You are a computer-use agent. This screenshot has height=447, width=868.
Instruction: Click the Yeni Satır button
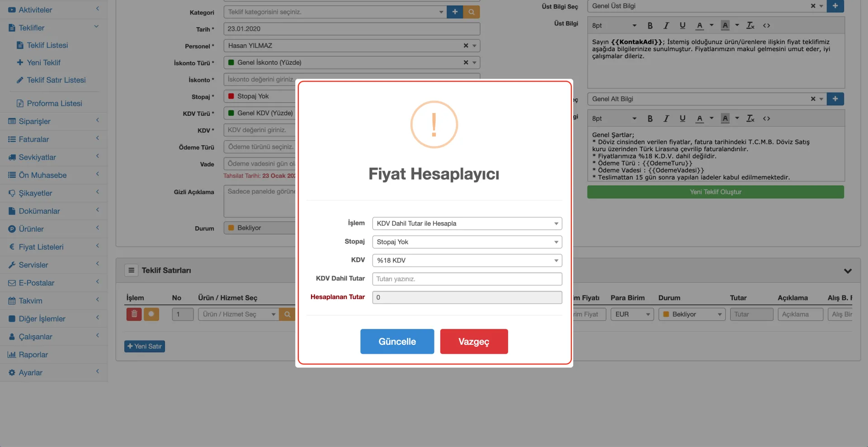point(145,346)
